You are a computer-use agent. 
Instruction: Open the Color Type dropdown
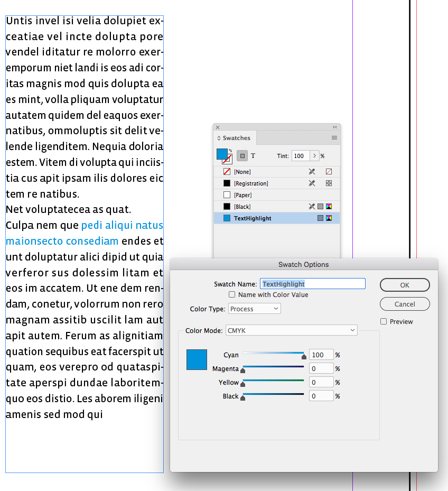254,309
